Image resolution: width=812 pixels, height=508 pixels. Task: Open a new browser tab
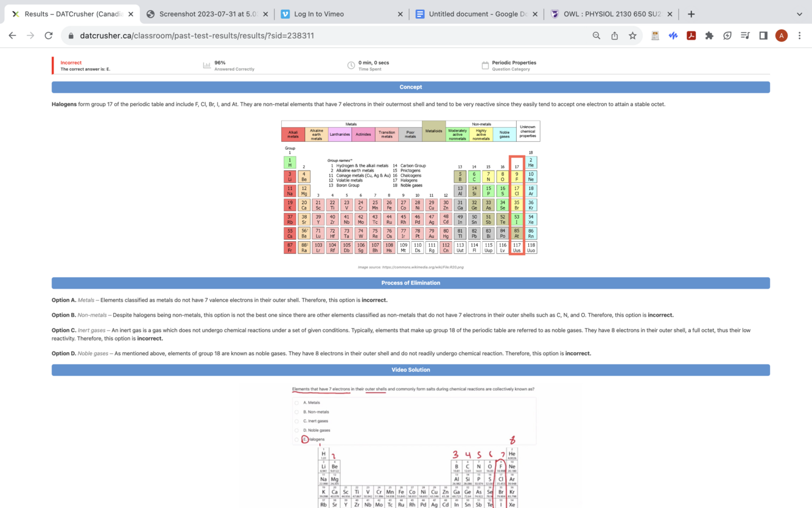tap(691, 14)
